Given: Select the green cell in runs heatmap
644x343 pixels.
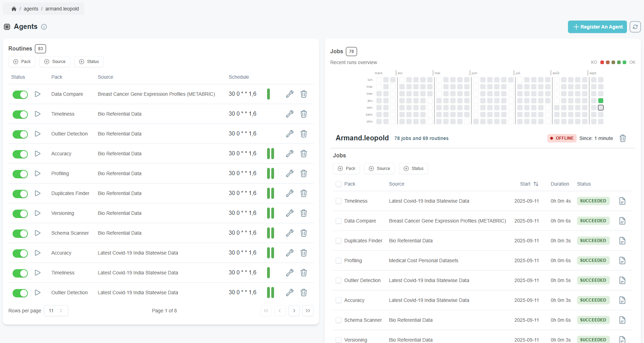Looking at the screenshot, I should point(600,101).
